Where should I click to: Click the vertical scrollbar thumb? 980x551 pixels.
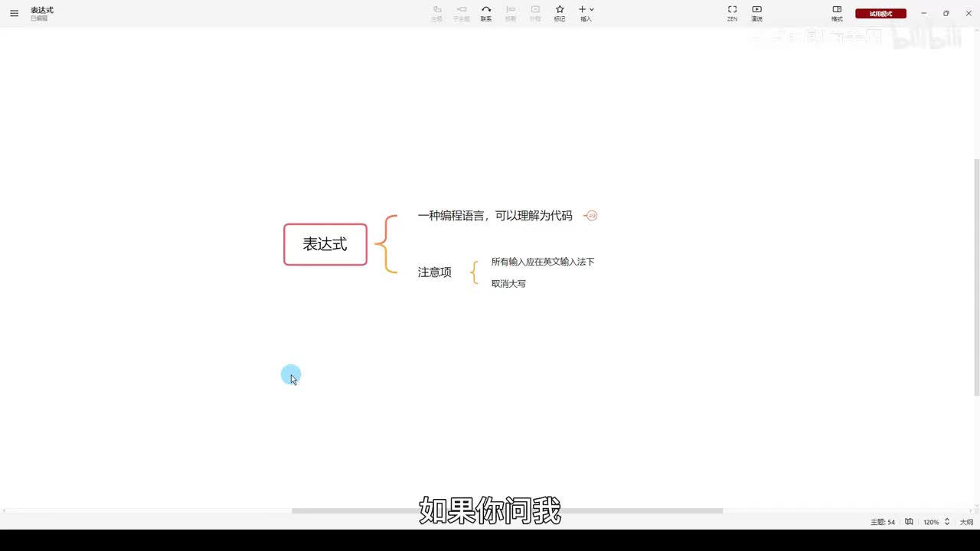[976, 277]
